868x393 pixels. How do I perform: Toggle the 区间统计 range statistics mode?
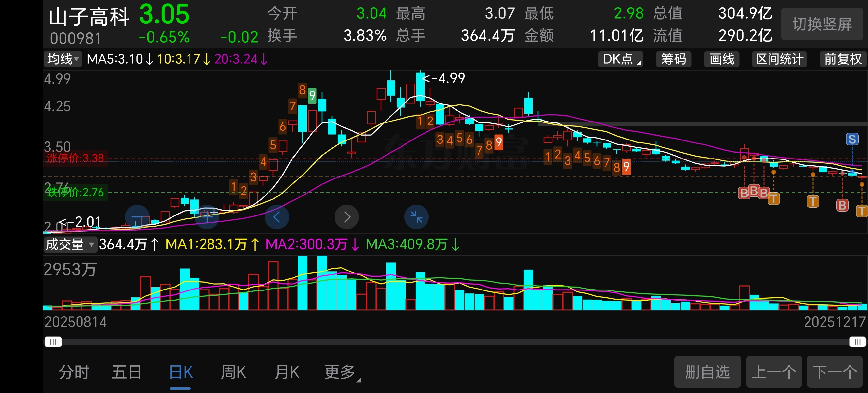click(x=779, y=59)
